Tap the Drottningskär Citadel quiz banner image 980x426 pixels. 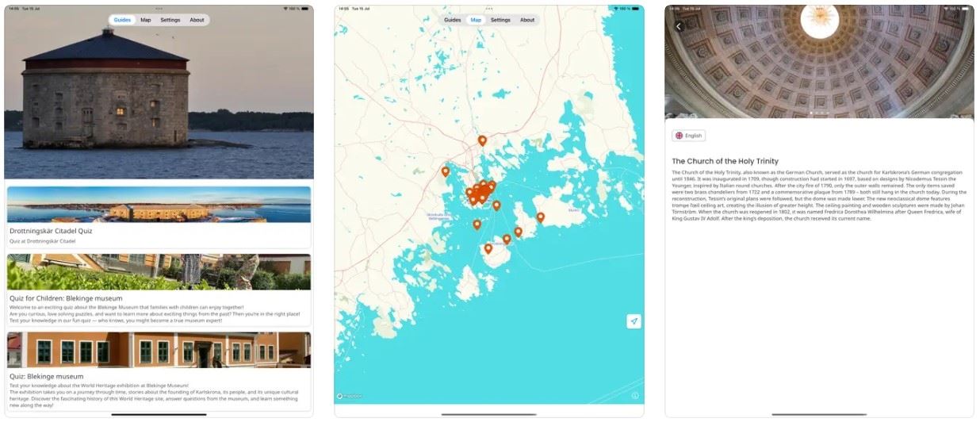click(159, 205)
